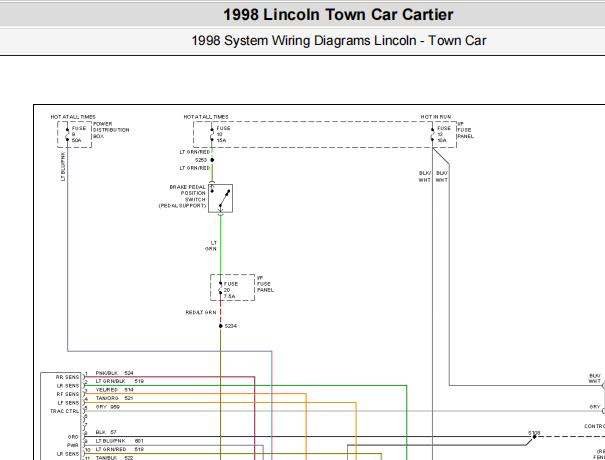
Task: Click the 'LR SENS' label at pin 2
Action: [68, 386]
